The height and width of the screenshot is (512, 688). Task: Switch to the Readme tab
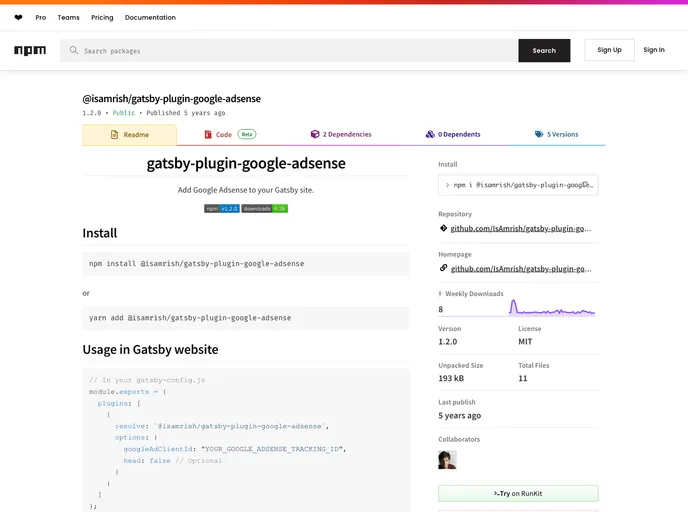pos(129,135)
